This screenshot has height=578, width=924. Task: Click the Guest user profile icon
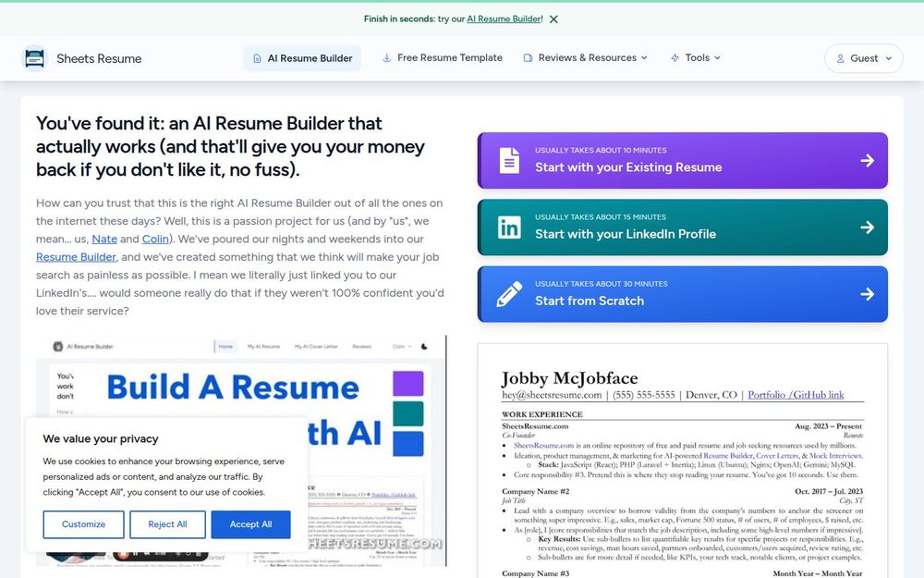pyautogui.click(x=840, y=58)
